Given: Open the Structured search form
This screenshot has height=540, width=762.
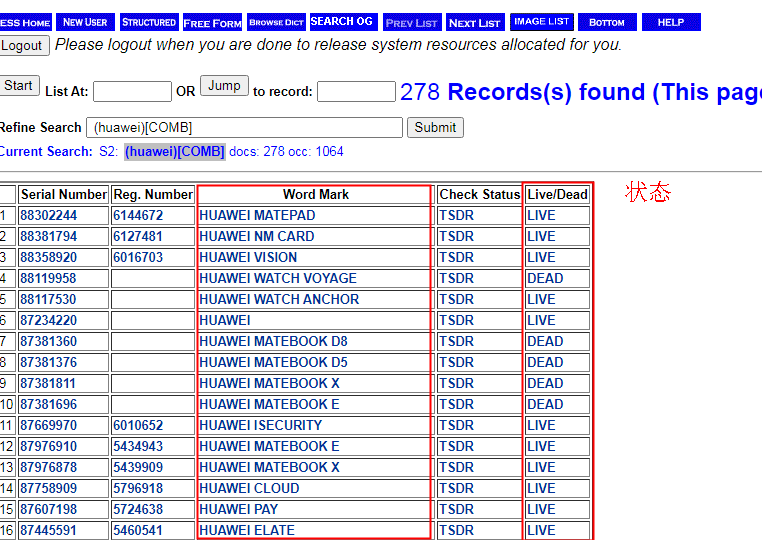Looking at the screenshot, I should click(149, 22).
